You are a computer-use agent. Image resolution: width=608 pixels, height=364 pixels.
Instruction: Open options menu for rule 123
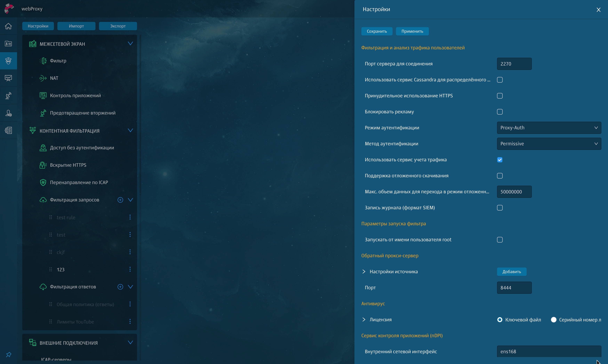click(130, 269)
